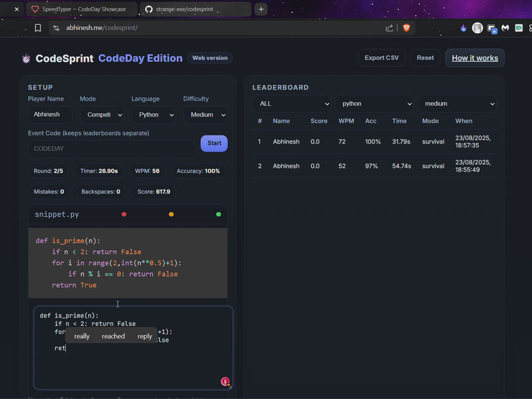Open the red Grammarly badge in textarea
532x399 pixels.
(x=225, y=382)
